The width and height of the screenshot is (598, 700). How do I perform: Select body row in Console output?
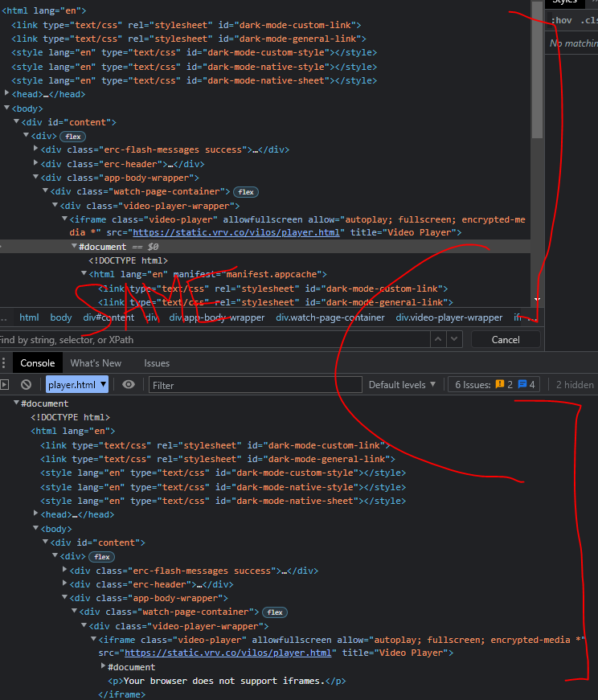pos(56,529)
